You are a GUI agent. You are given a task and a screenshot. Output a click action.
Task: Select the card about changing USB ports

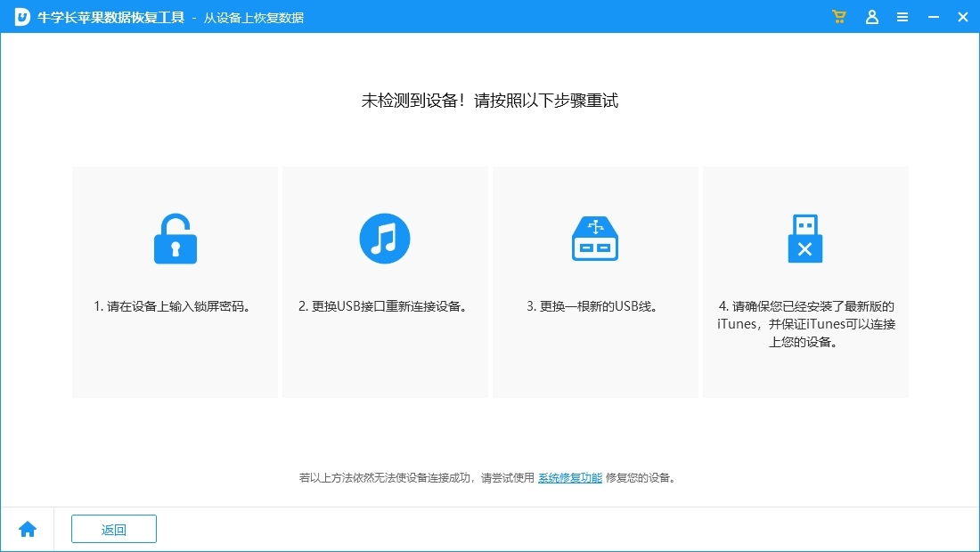(385, 281)
